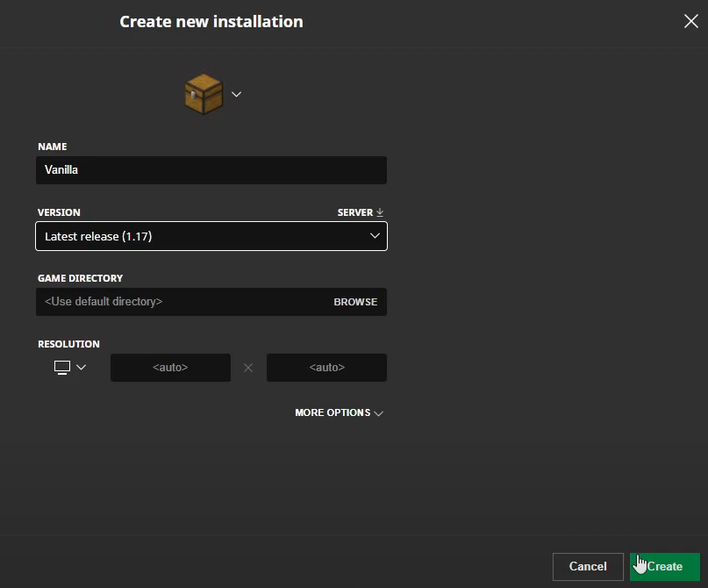Open the resolution preset monitor dropdown
Image resolution: width=708 pixels, height=588 pixels.
tap(69, 367)
